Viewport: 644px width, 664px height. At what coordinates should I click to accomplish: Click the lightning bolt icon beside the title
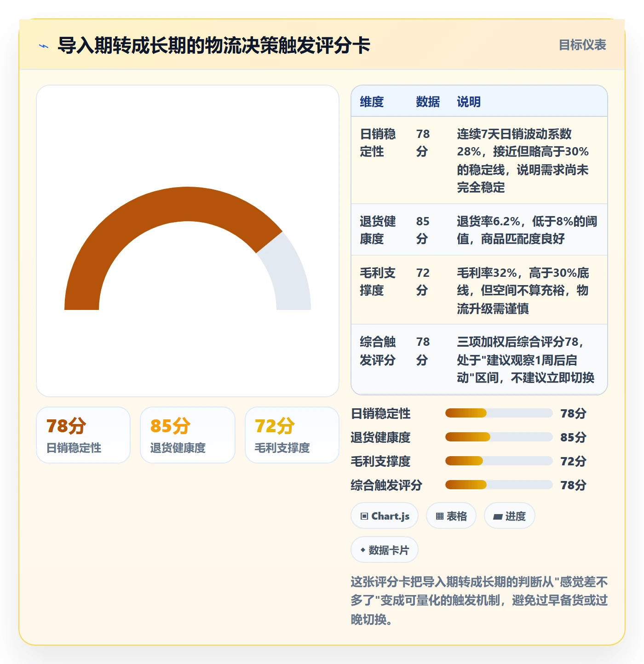point(44,46)
